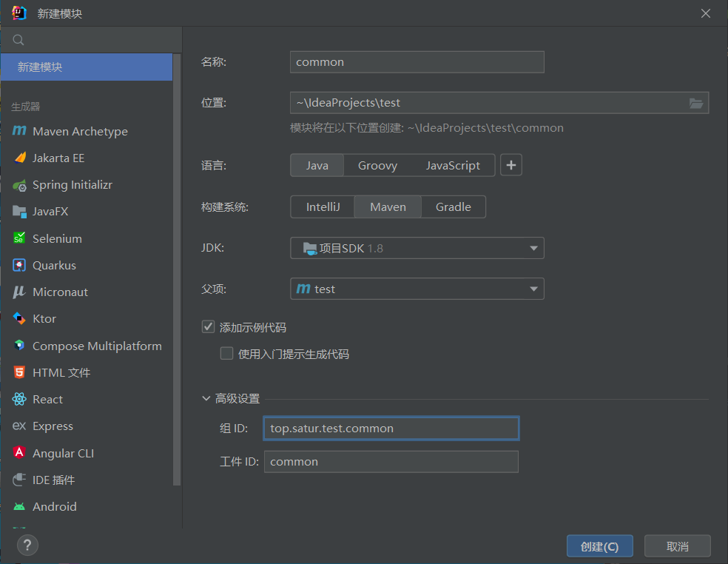The height and width of the screenshot is (564, 728).
Task: Enable 使用入门提示生成代码 checkbox
Action: [x=226, y=354]
